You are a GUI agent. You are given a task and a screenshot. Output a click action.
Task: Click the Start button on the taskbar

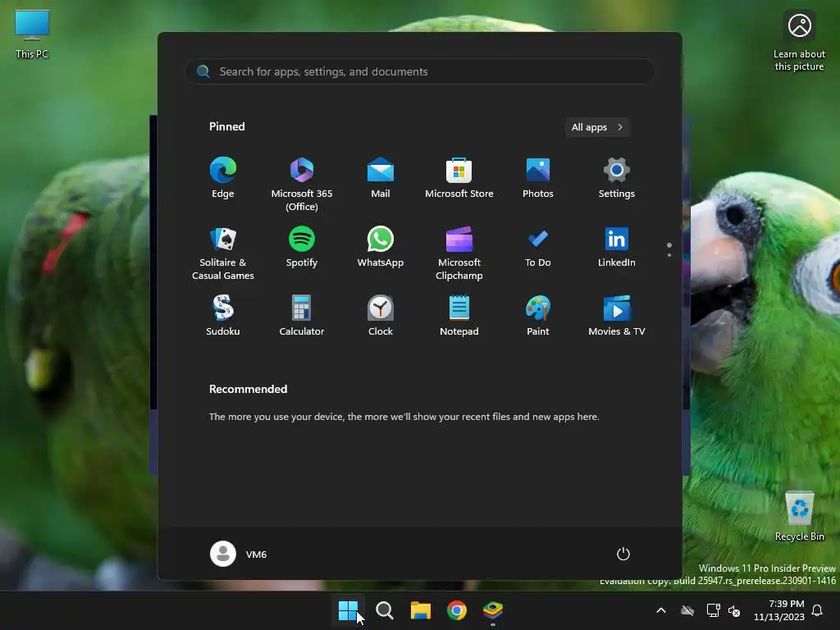click(348, 610)
